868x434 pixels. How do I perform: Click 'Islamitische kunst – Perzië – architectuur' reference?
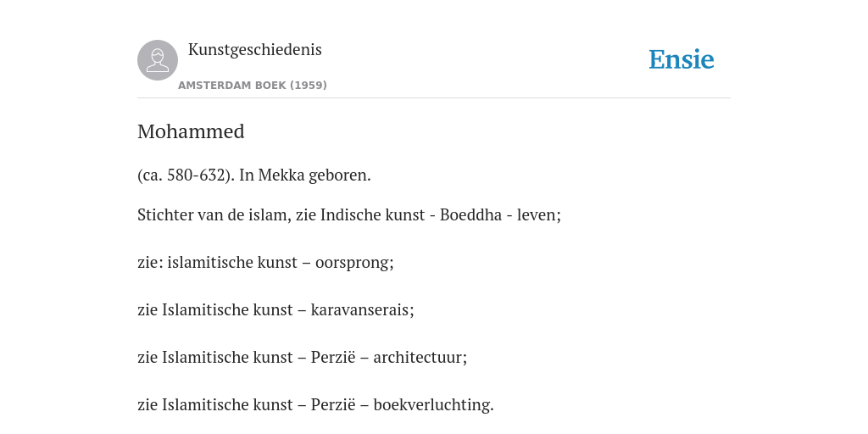[313, 358]
